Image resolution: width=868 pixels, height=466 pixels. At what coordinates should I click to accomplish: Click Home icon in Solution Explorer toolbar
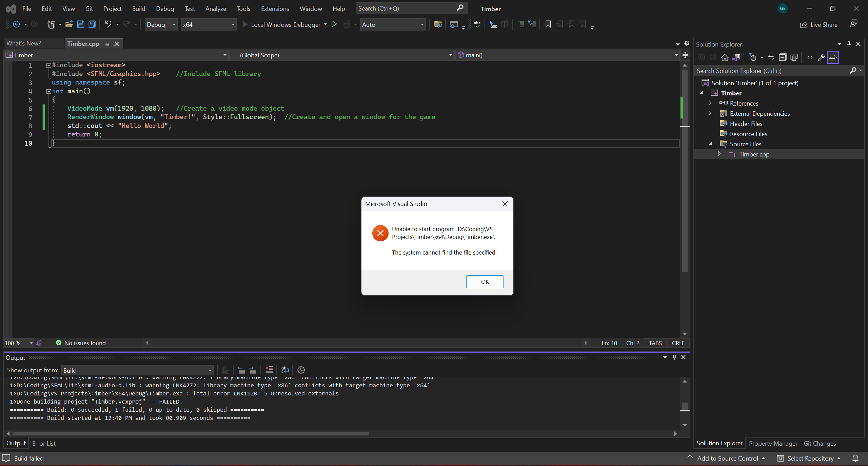tap(725, 57)
